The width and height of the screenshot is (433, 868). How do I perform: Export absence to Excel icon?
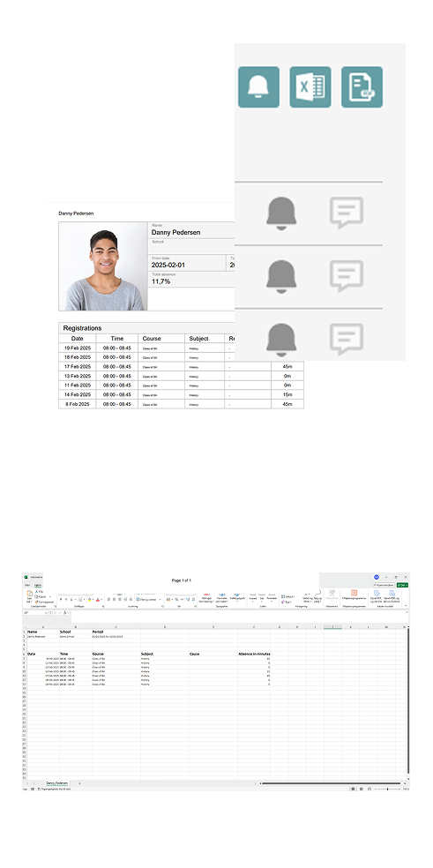(310, 87)
